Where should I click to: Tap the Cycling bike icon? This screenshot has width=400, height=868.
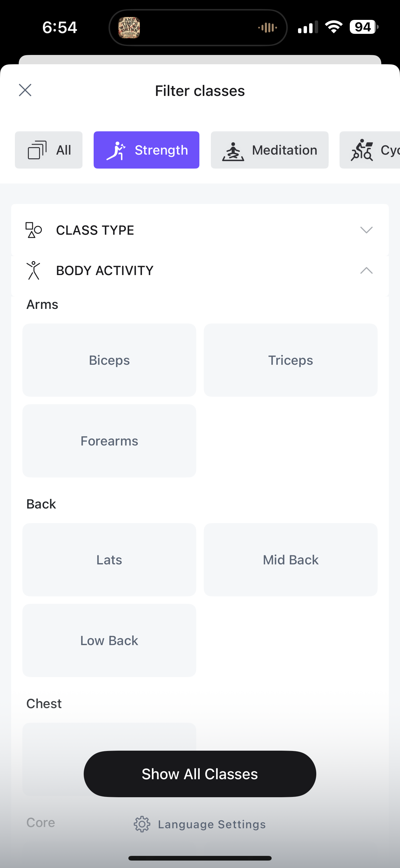point(362,150)
